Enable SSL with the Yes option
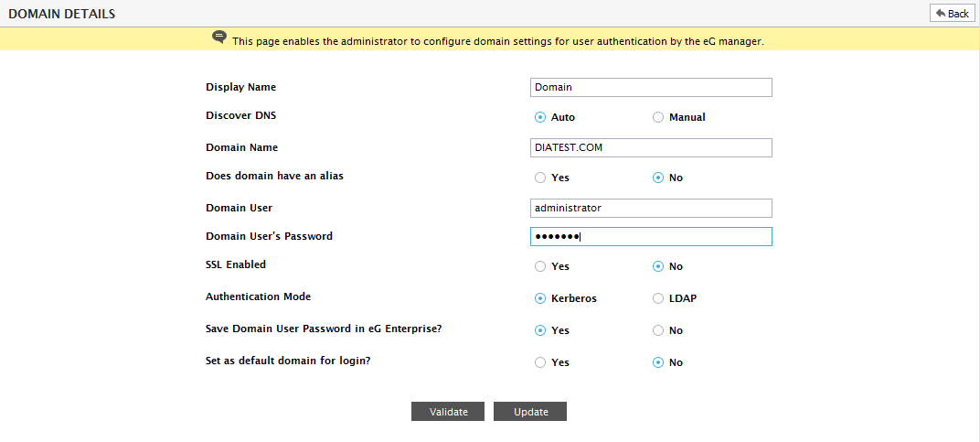 click(540, 266)
